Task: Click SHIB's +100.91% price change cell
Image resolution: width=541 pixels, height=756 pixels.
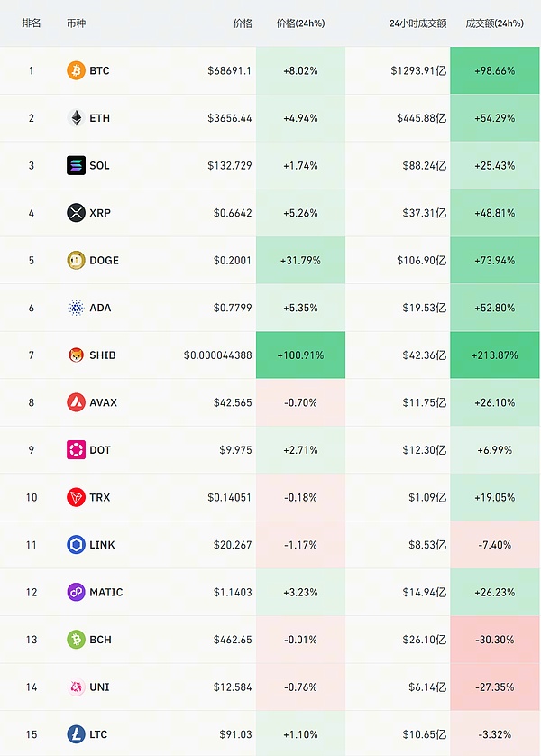Action: (x=300, y=355)
